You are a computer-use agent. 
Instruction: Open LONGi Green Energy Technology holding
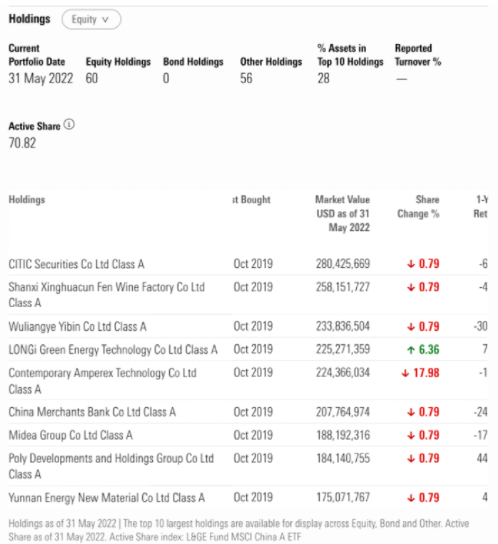point(113,350)
